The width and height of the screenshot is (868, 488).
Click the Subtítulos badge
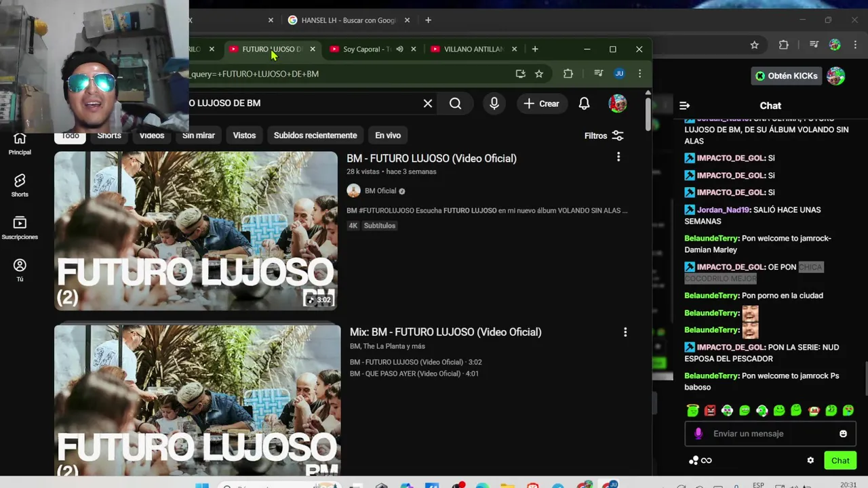click(x=379, y=226)
